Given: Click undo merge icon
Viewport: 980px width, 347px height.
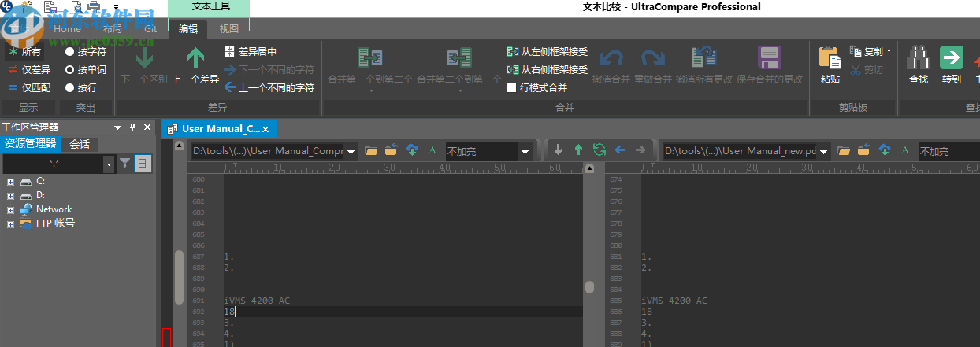Looking at the screenshot, I should tap(611, 58).
